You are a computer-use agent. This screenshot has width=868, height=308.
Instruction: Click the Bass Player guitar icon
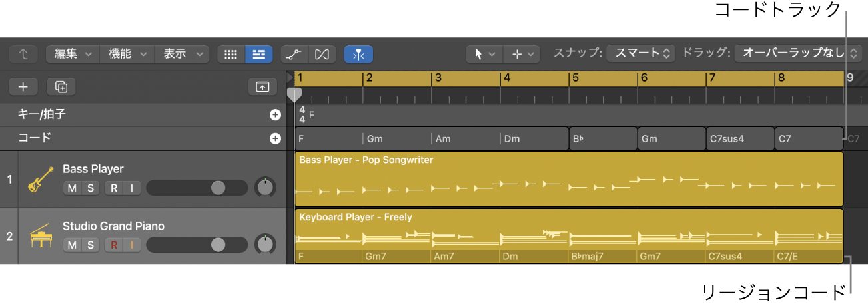pos(41,180)
